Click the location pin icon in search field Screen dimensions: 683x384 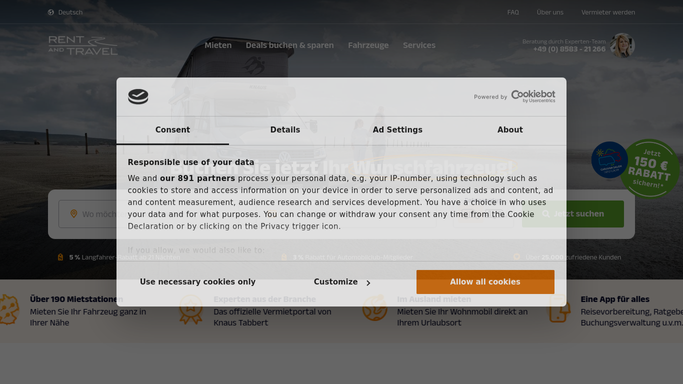click(x=74, y=214)
